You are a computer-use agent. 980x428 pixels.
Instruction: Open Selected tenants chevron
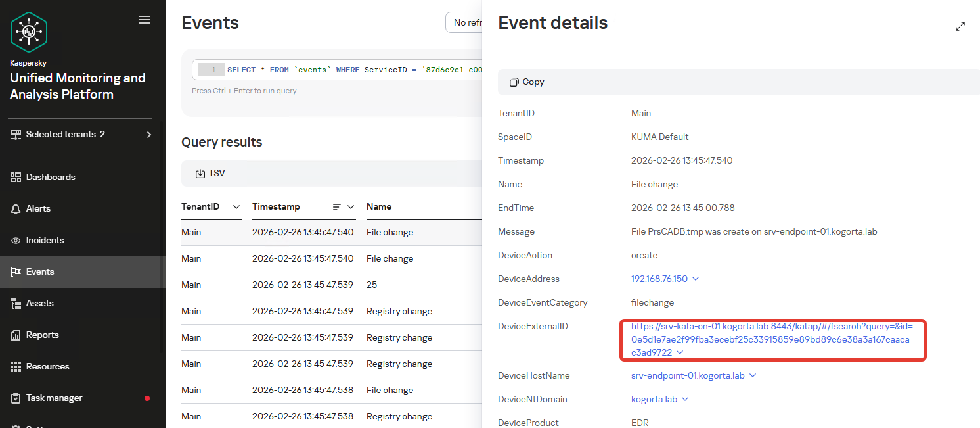[x=149, y=134]
